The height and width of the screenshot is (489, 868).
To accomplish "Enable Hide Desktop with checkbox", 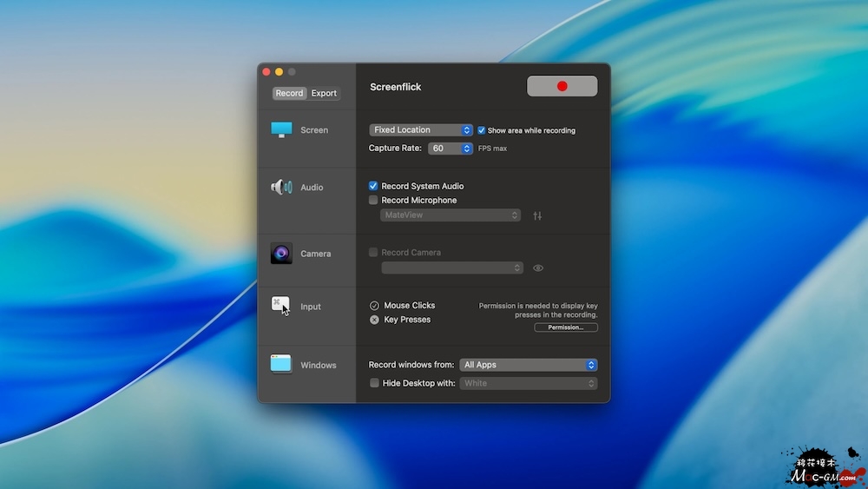I will point(374,383).
